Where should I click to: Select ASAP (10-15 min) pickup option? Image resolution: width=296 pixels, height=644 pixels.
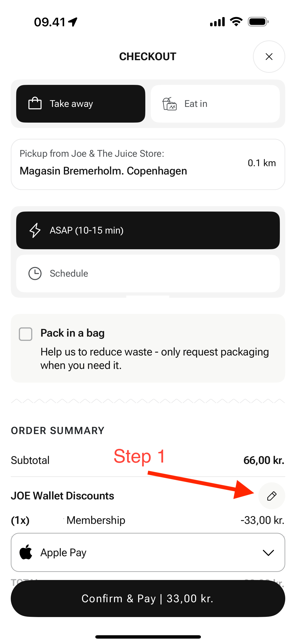point(148,230)
